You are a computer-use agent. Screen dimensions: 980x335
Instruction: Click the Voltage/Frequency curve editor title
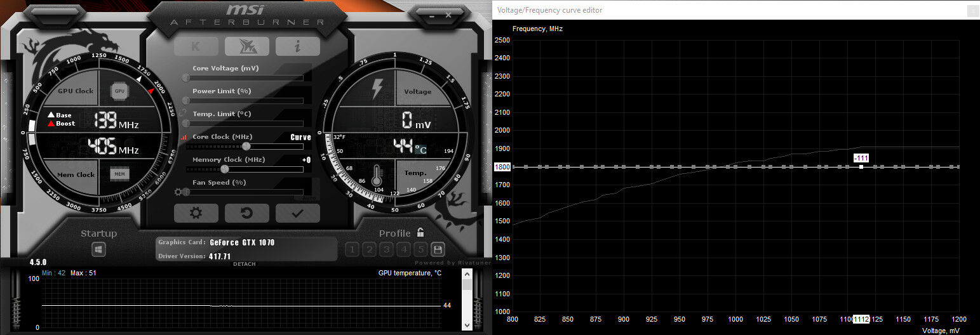(549, 10)
